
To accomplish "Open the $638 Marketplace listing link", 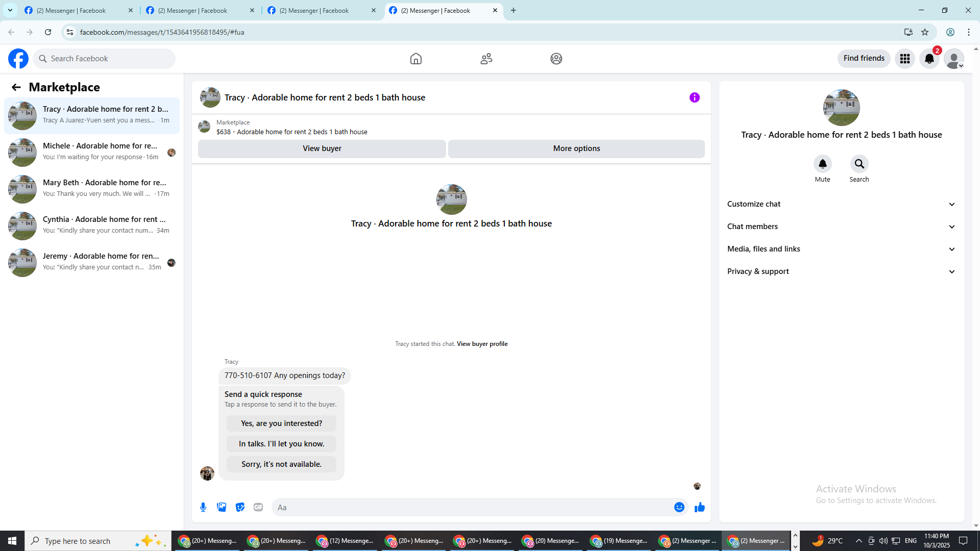I will pyautogui.click(x=292, y=132).
